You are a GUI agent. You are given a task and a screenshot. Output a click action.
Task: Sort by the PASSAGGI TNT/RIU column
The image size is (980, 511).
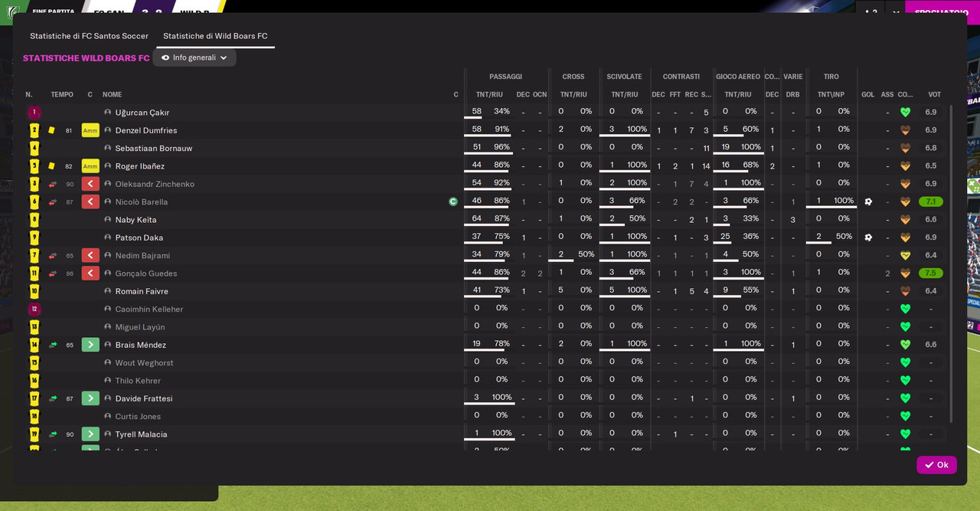(488, 94)
